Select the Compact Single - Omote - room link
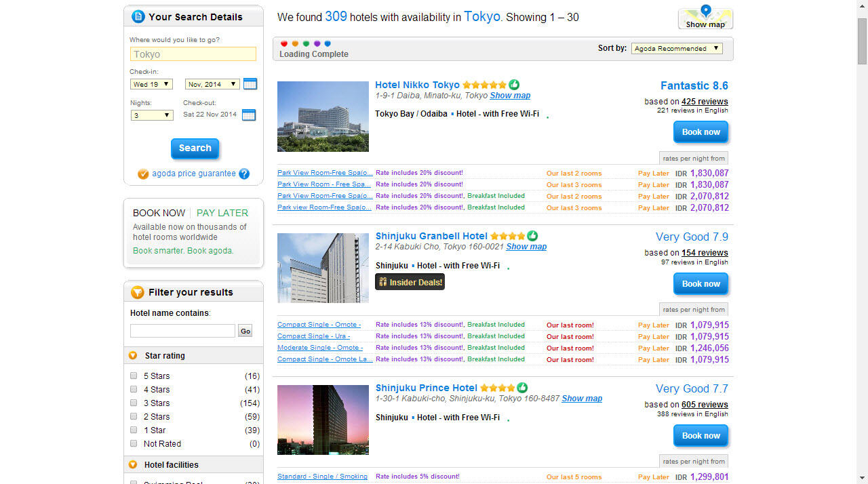Image resolution: width=868 pixels, height=484 pixels. coord(319,325)
